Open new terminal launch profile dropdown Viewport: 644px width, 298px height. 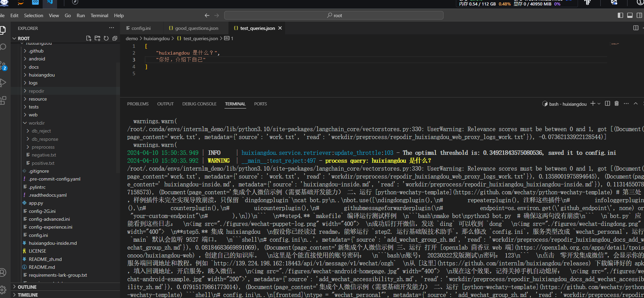coord(599,104)
